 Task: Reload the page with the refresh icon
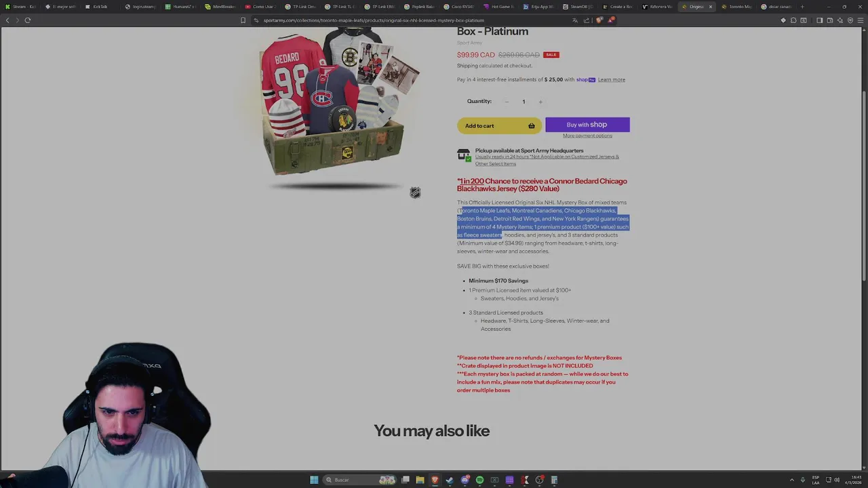(28, 20)
